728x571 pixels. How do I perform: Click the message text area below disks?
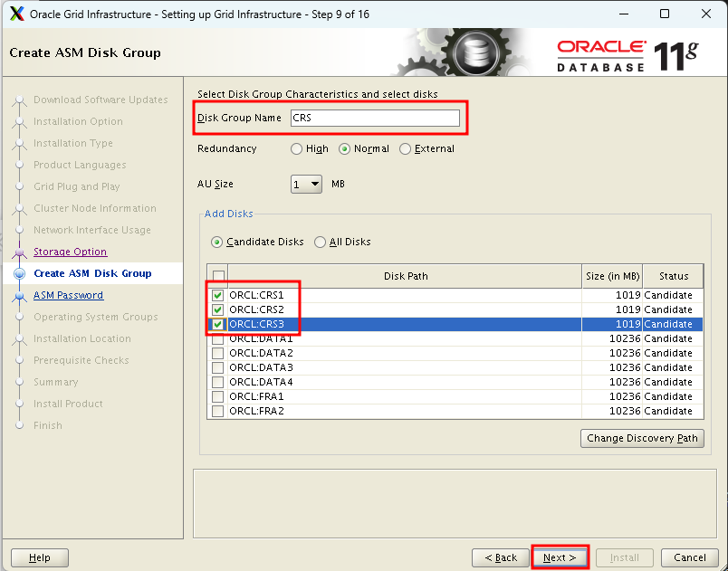click(x=455, y=504)
